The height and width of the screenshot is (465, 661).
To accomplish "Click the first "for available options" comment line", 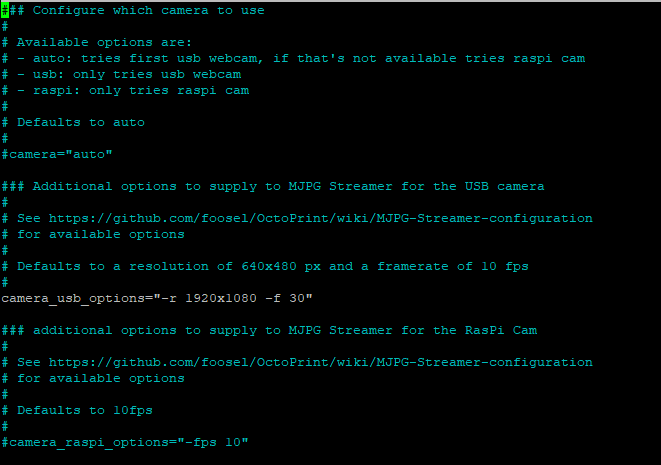I will pos(101,235).
